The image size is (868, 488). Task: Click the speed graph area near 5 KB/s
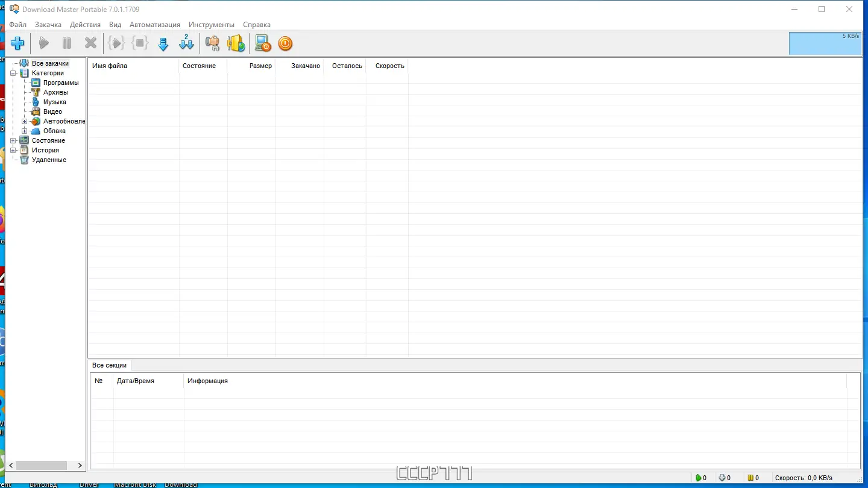pos(826,43)
